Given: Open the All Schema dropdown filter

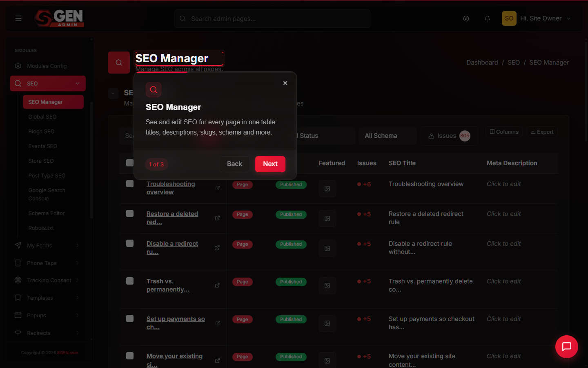Looking at the screenshot, I should point(388,136).
